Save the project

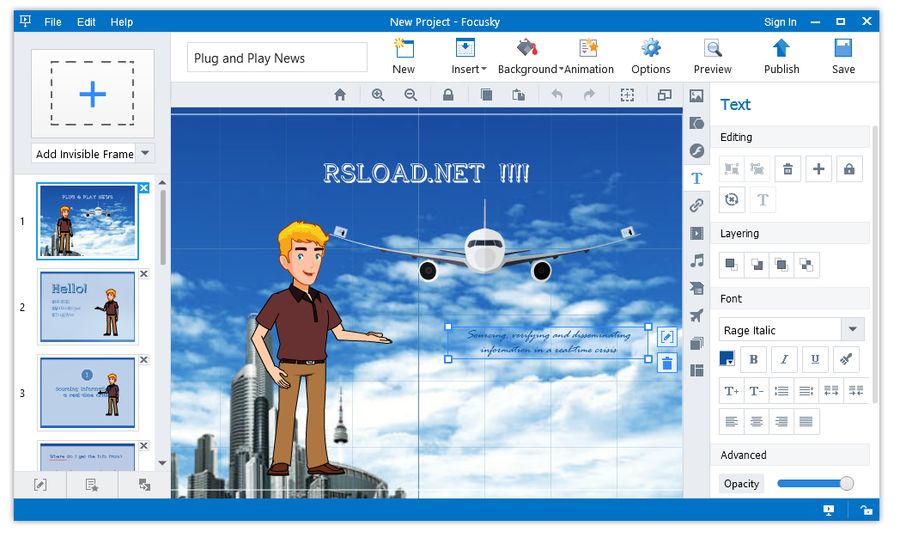point(843,56)
